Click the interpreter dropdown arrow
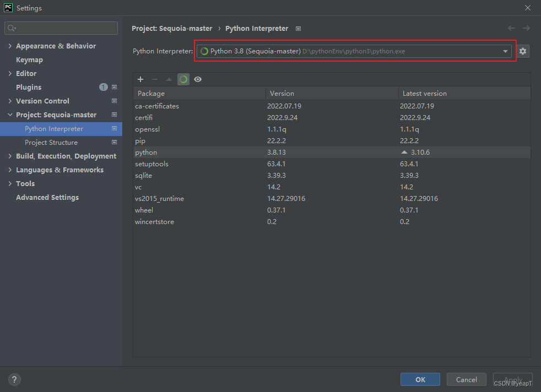Image resolution: width=541 pixels, height=392 pixels. pos(505,51)
